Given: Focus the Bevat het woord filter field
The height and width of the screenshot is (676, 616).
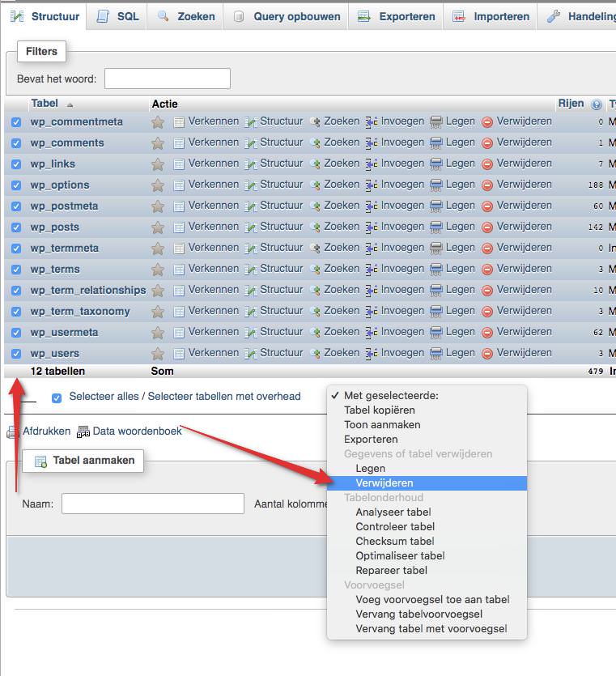Looking at the screenshot, I should point(168,79).
